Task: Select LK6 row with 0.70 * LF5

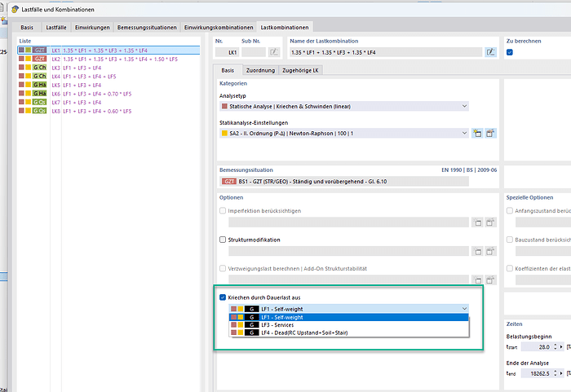Action: coord(108,94)
